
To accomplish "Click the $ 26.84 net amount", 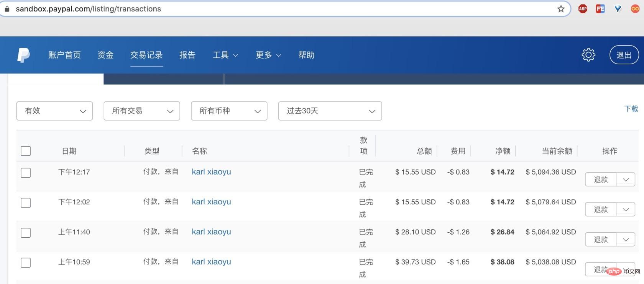I will 503,232.
